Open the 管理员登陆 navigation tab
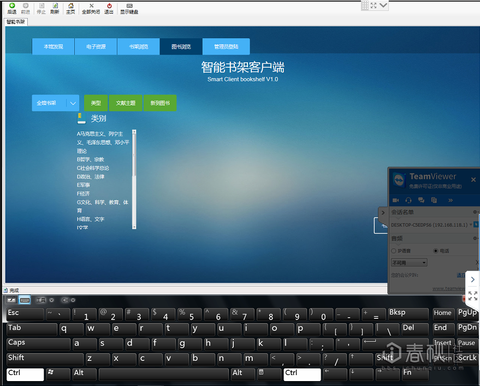480x386 pixels. coord(226,46)
